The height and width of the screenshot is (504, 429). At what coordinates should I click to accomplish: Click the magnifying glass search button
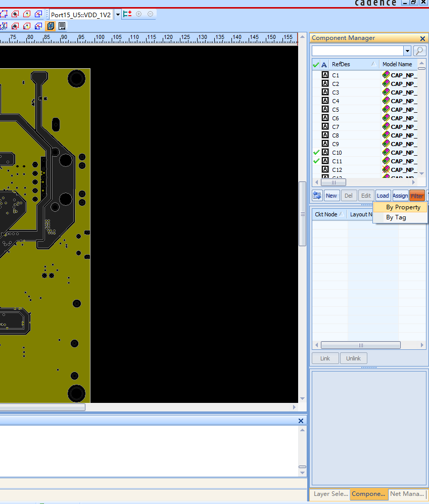[x=420, y=51]
